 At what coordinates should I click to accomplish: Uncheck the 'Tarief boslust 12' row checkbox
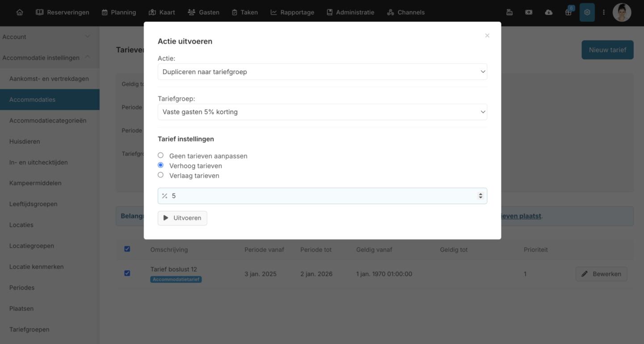coord(127,273)
